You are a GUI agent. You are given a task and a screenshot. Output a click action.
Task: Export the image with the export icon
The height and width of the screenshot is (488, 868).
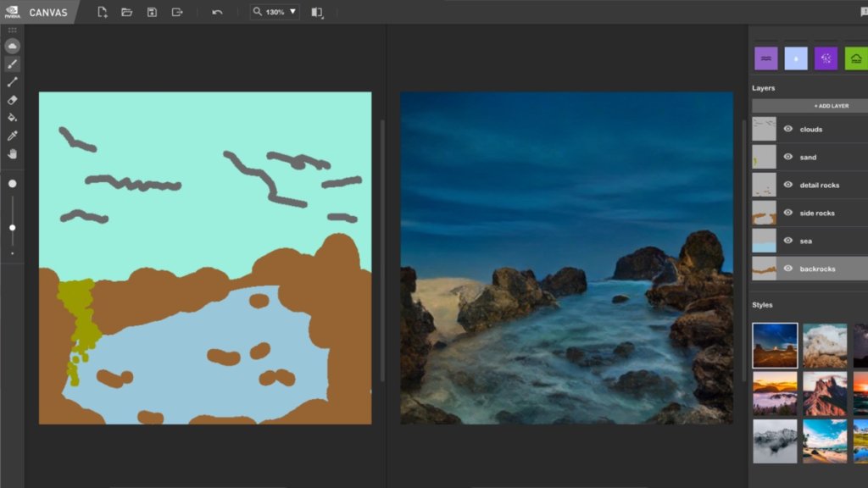pyautogui.click(x=177, y=12)
